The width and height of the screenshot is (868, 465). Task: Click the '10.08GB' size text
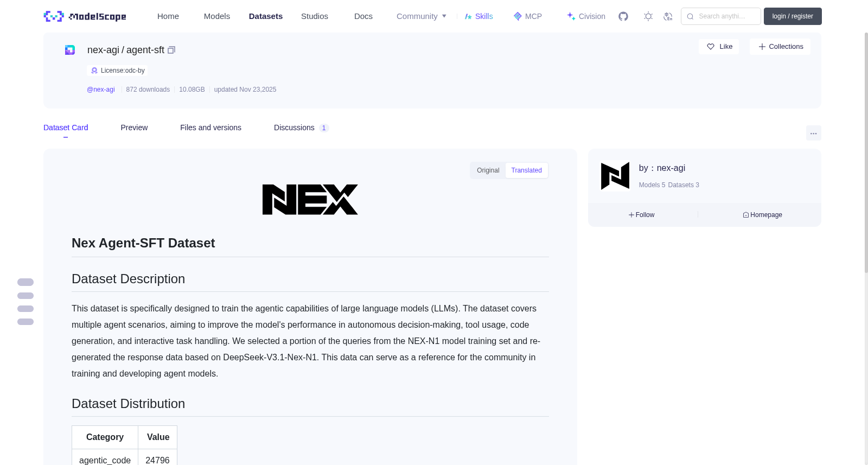[x=192, y=90]
